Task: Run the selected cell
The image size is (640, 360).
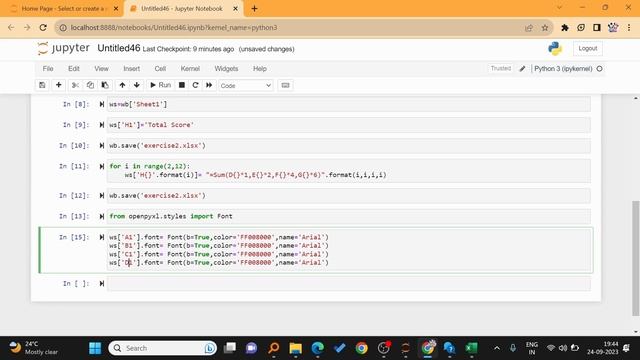Action: tap(160, 85)
